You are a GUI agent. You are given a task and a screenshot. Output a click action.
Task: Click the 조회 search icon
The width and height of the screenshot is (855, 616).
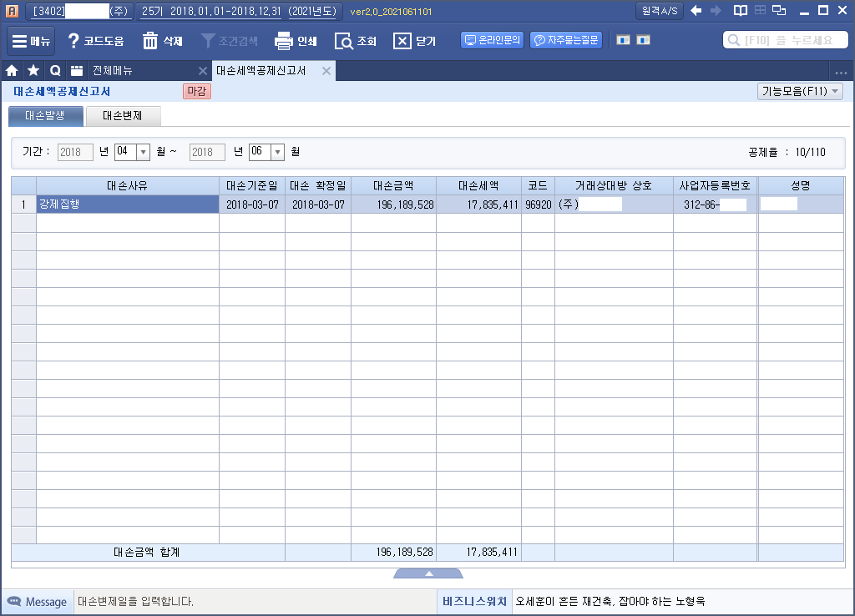pos(355,41)
